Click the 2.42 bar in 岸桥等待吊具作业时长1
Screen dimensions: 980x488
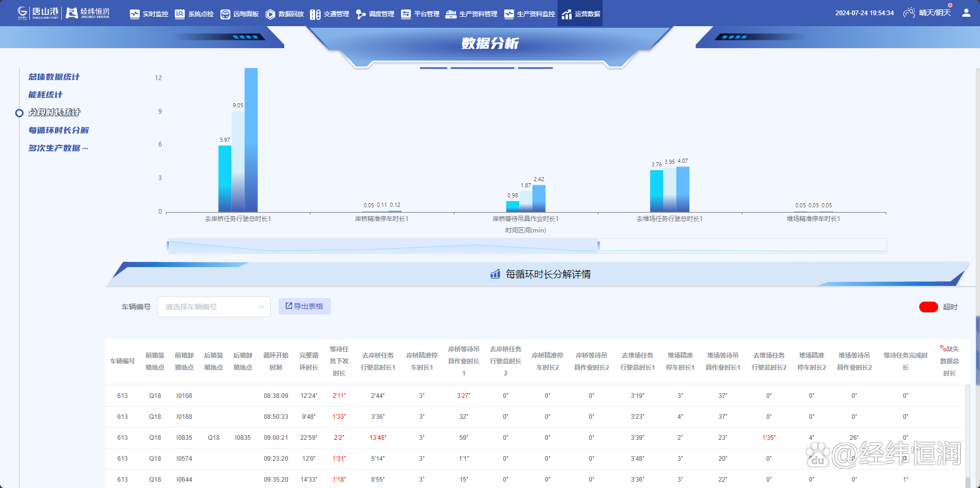click(539, 198)
